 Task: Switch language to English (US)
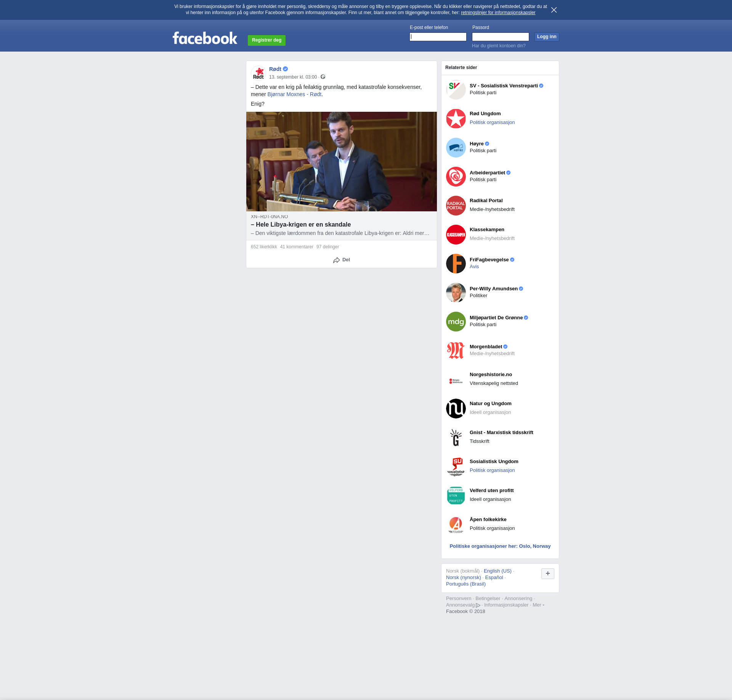coord(498,571)
